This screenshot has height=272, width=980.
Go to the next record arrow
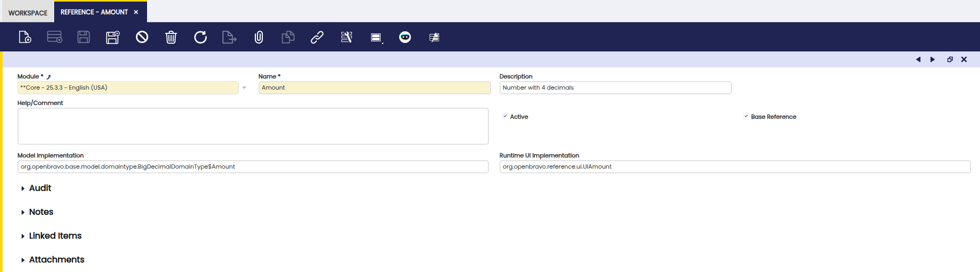[932, 59]
